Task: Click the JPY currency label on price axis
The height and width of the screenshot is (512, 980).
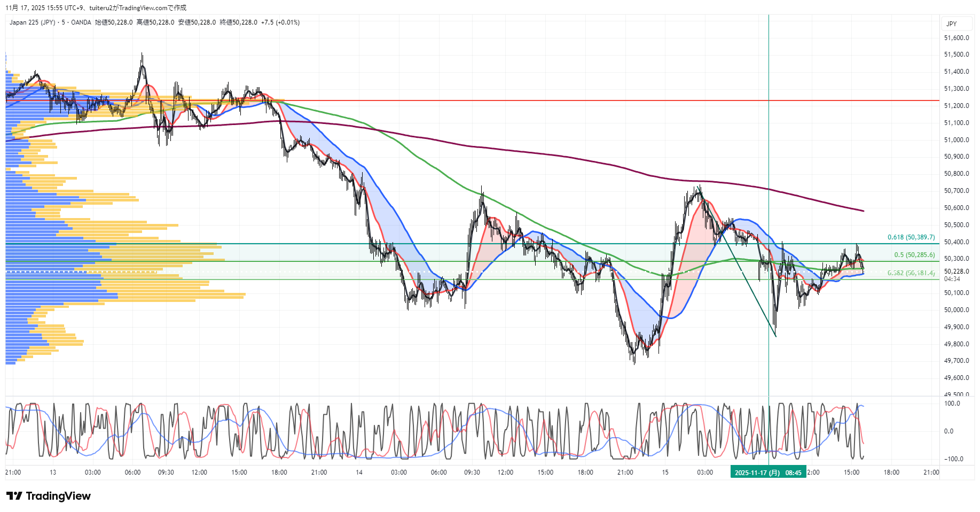Action: coord(951,24)
